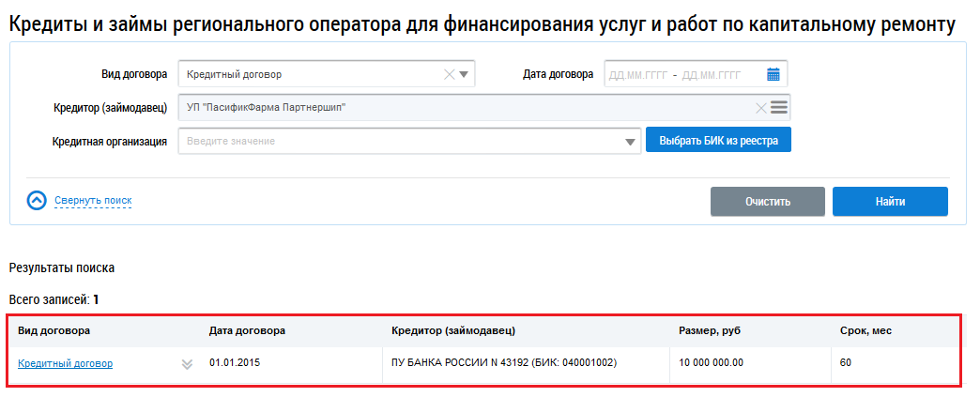Viewport: 980px width, 397px height.
Task: Click the Дата договора column header
Action: tap(247, 330)
